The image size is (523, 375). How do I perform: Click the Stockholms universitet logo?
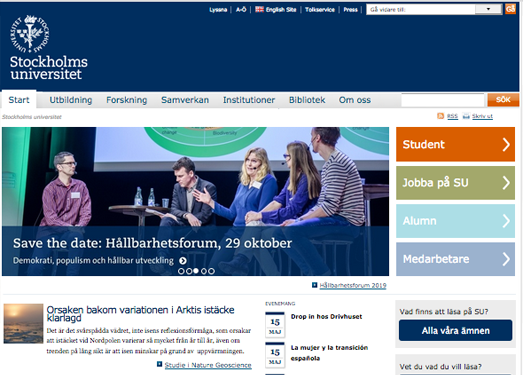point(49,47)
